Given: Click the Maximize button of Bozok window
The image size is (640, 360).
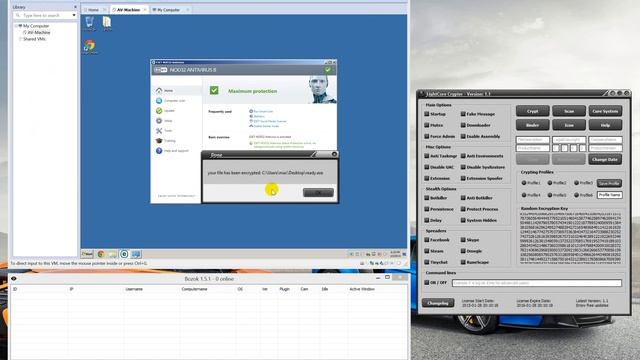Looking at the screenshot, I should (x=387, y=277).
